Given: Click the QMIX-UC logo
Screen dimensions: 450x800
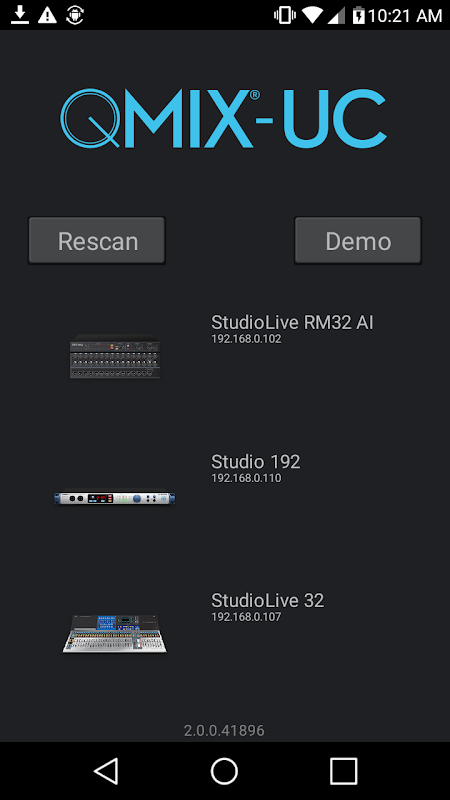Looking at the screenshot, I should (x=223, y=118).
